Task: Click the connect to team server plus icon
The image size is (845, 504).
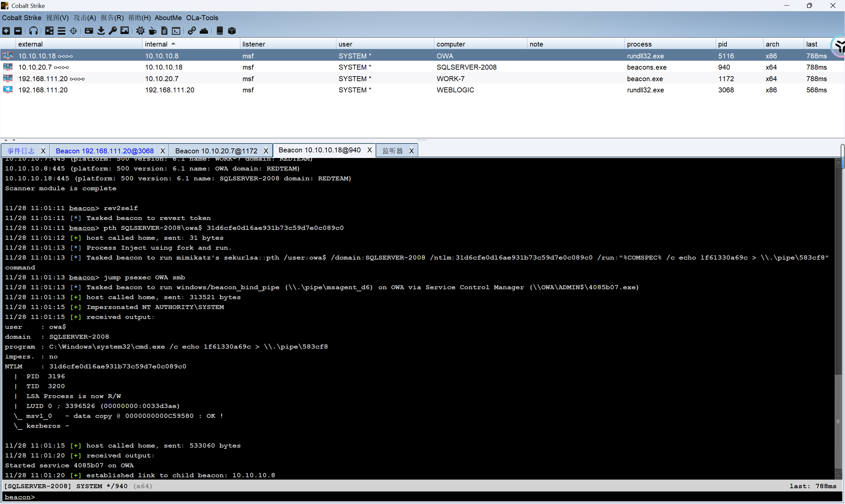Action: coord(6,31)
